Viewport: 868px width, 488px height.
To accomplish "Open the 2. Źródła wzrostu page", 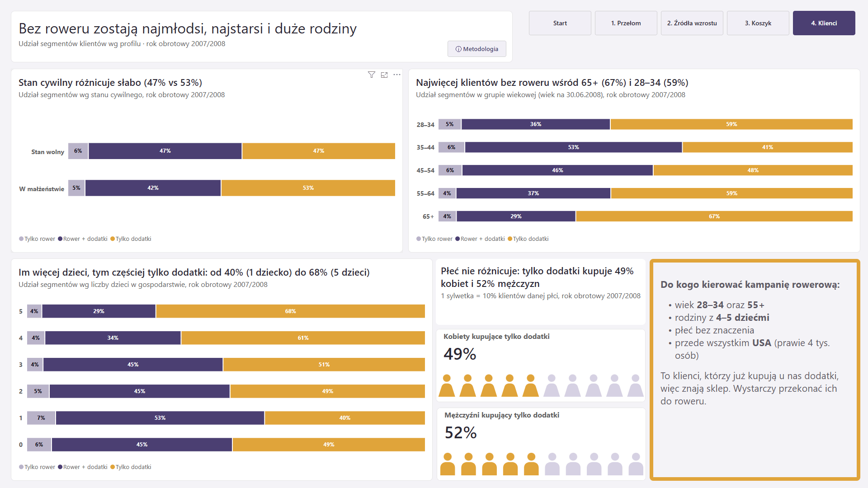I will click(692, 23).
